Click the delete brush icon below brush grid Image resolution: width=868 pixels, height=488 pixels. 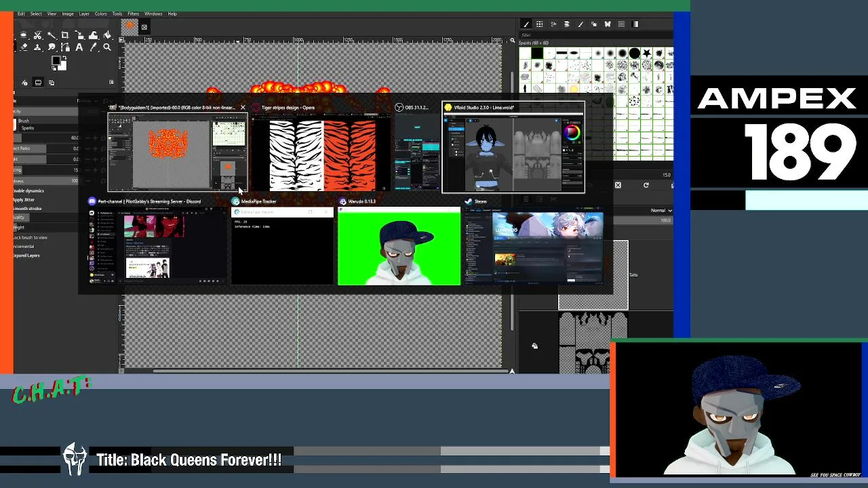[618, 185]
